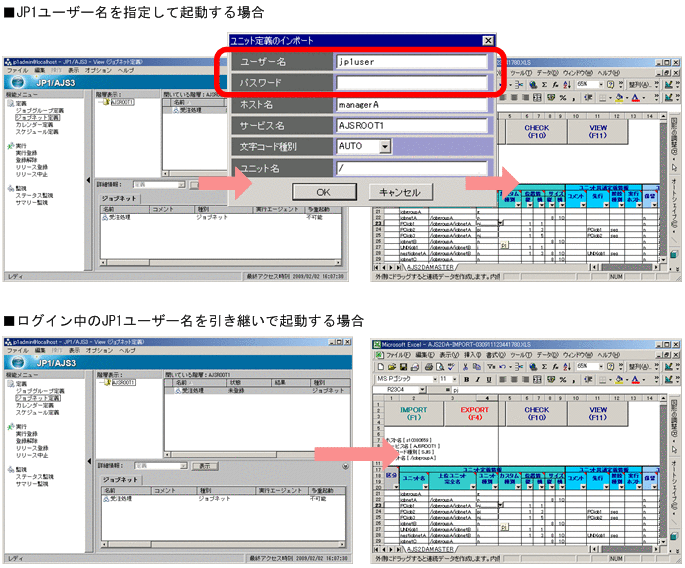
Task: Open font size 11 dropdown in Excel
Action: (x=454, y=379)
